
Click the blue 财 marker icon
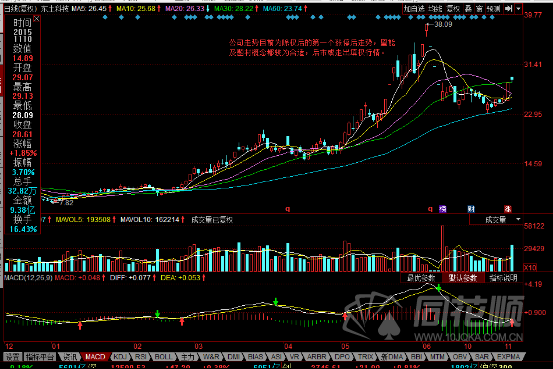click(471, 209)
